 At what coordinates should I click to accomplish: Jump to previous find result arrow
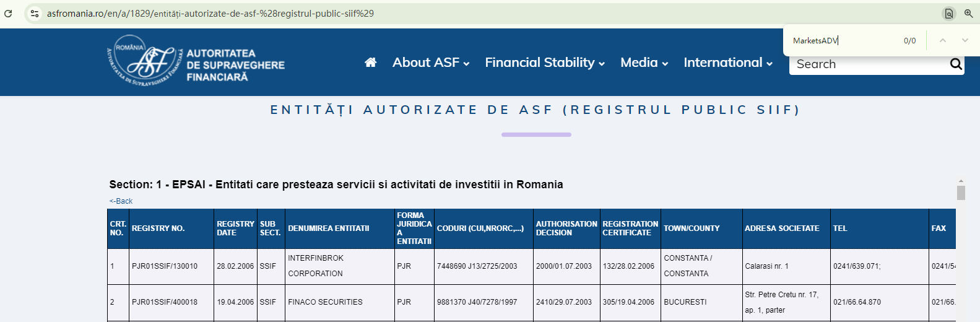coord(943,40)
